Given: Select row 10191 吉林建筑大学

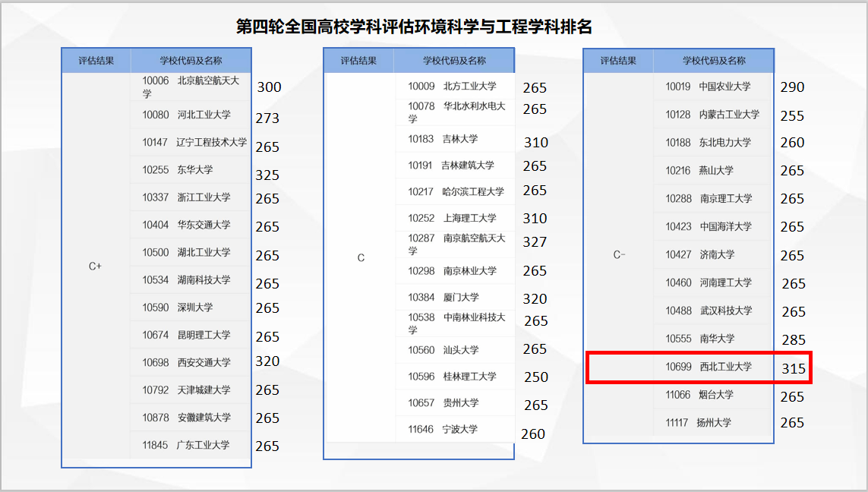Looking at the screenshot, I should click(455, 166).
